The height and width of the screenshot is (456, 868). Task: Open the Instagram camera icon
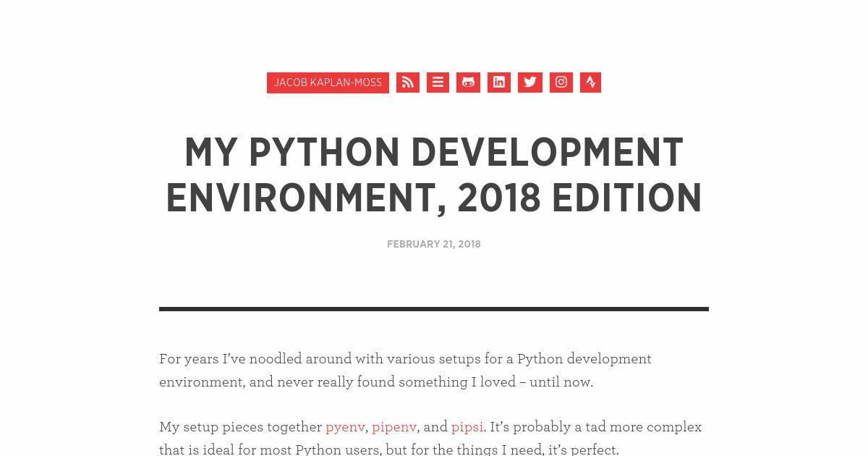[x=561, y=83]
